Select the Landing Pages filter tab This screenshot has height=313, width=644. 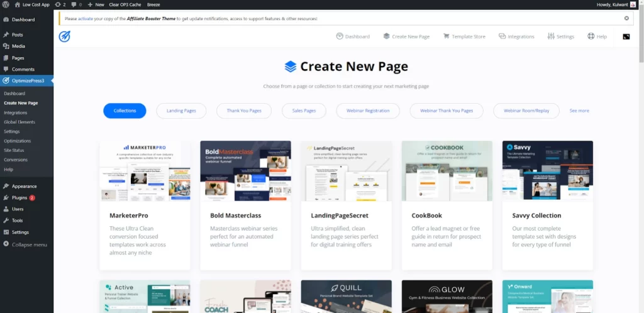click(181, 111)
